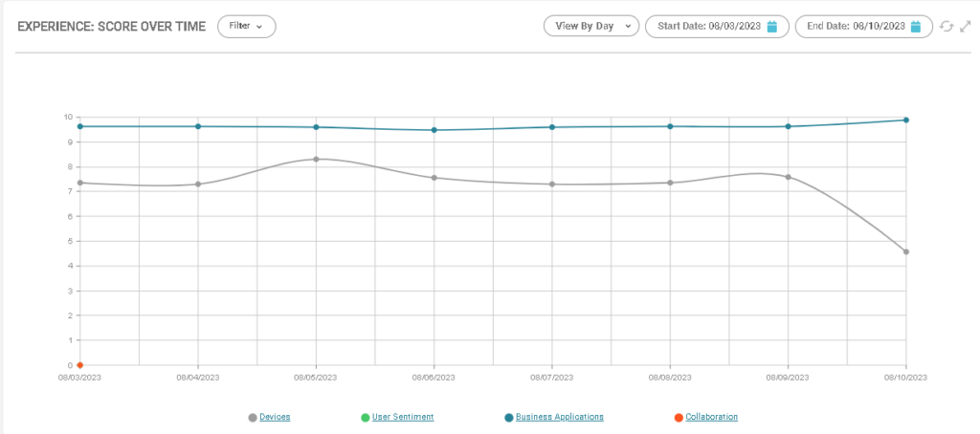Click Devices data point on 08/10/2023

906,251
